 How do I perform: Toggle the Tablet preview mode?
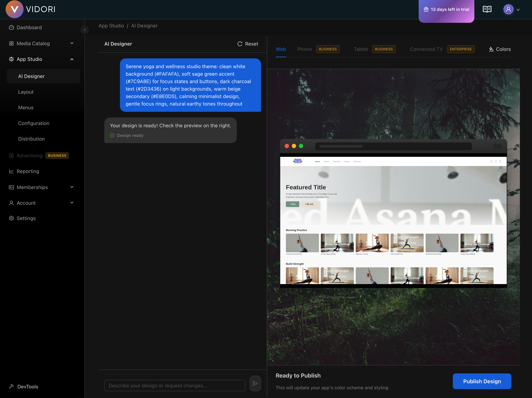(x=360, y=49)
